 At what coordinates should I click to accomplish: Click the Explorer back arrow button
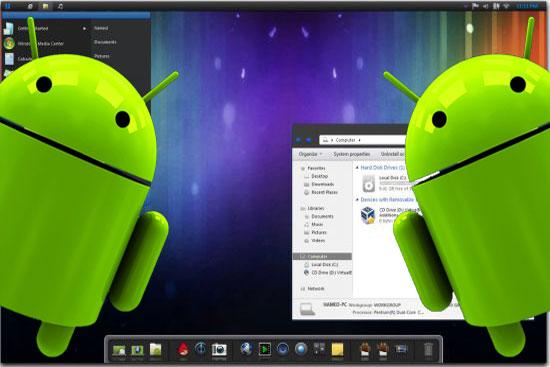[x=298, y=140]
